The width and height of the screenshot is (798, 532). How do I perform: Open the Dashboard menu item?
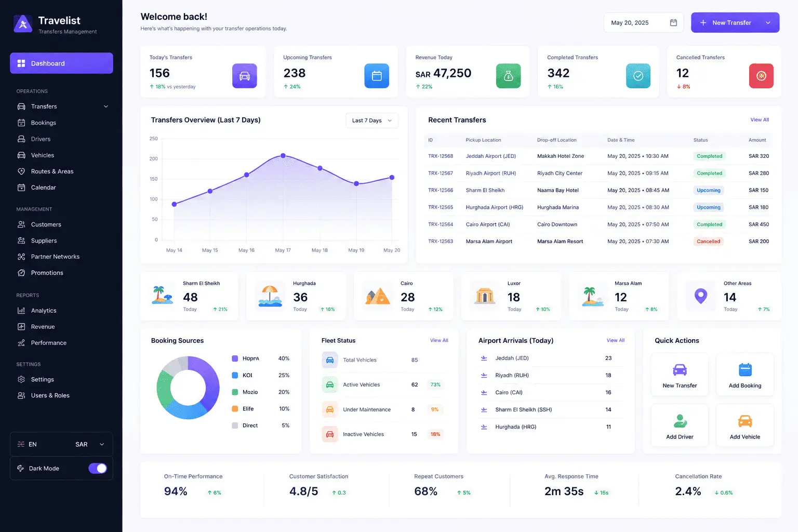click(x=61, y=63)
